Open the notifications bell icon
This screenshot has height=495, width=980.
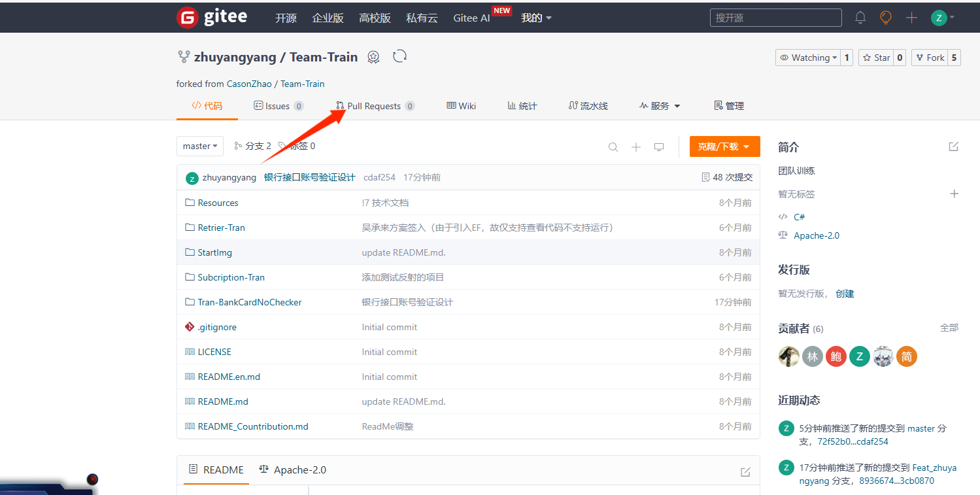pyautogui.click(x=860, y=18)
